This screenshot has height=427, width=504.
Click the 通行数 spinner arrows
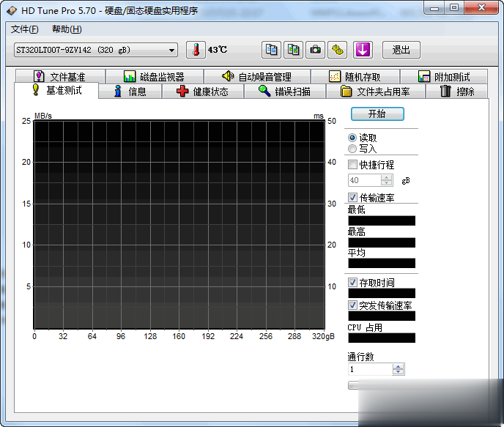click(x=399, y=369)
